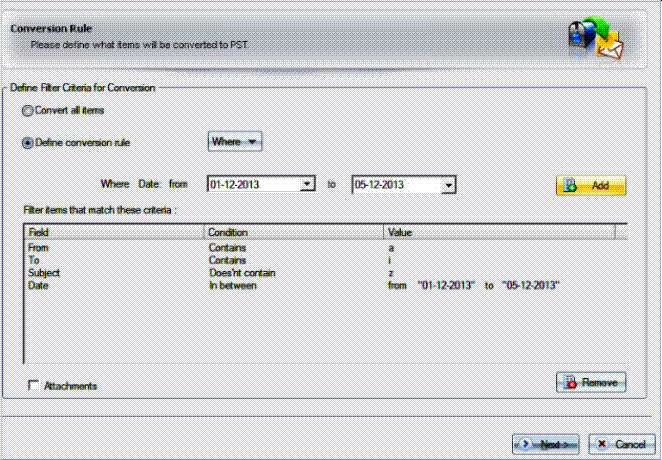This screenshot has width=662, height=460.
Task: Select the To row in criteria list
Action: click(x=325, y=260)
